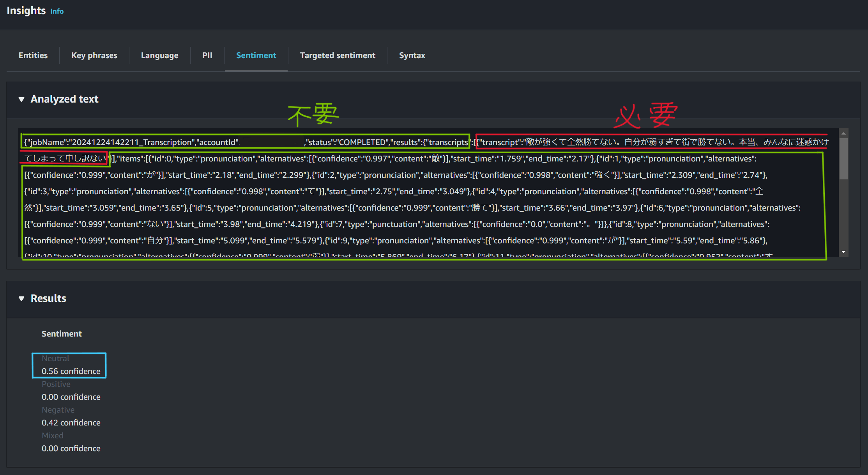Switch to the Key phrases tab
868x475 pixels.
(x=94, y=55)
